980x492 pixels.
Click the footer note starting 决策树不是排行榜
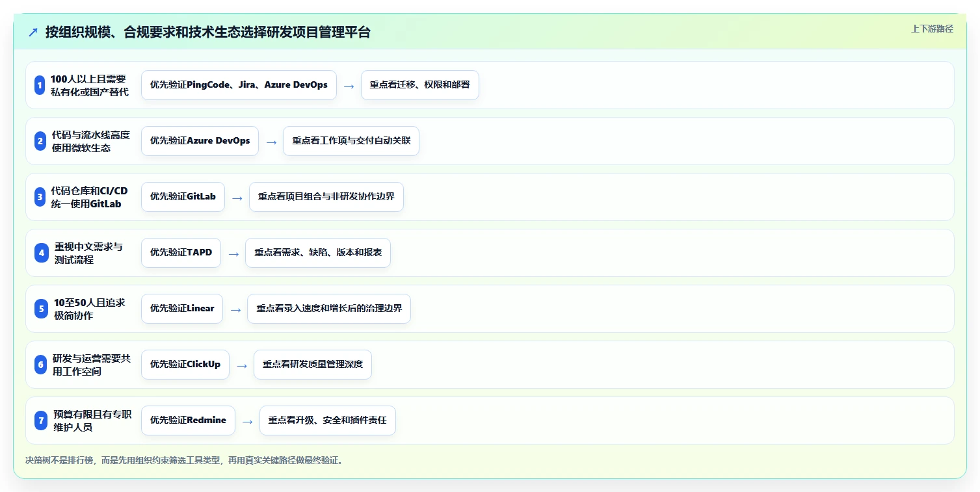[184, 460]
